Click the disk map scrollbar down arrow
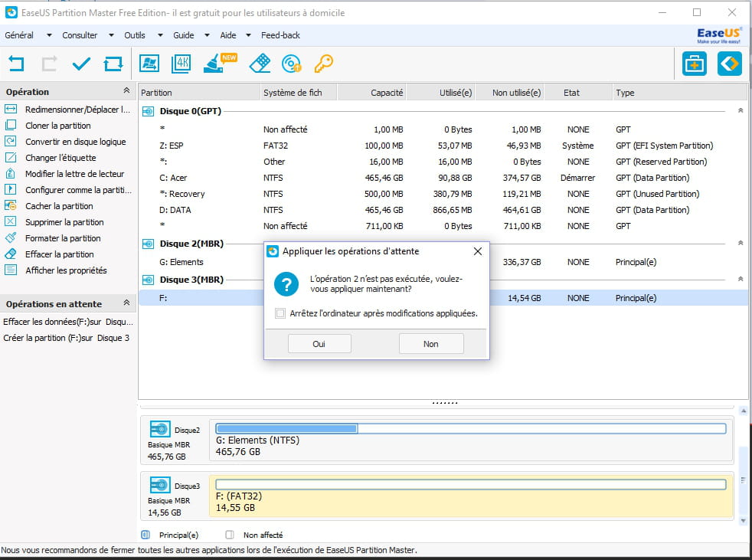The height and width of the screenshot is (560, 752). 744,521
